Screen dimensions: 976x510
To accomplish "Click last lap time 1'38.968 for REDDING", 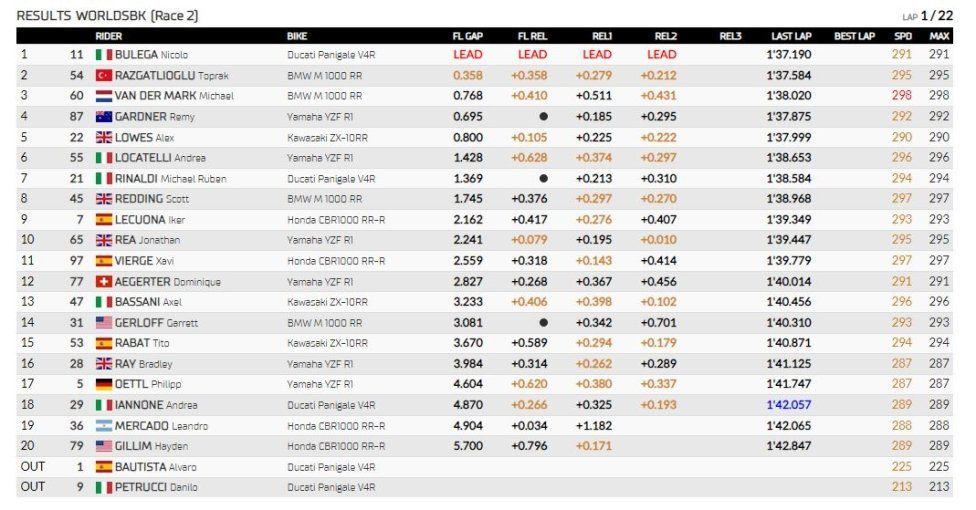I will tap(789, 199).
